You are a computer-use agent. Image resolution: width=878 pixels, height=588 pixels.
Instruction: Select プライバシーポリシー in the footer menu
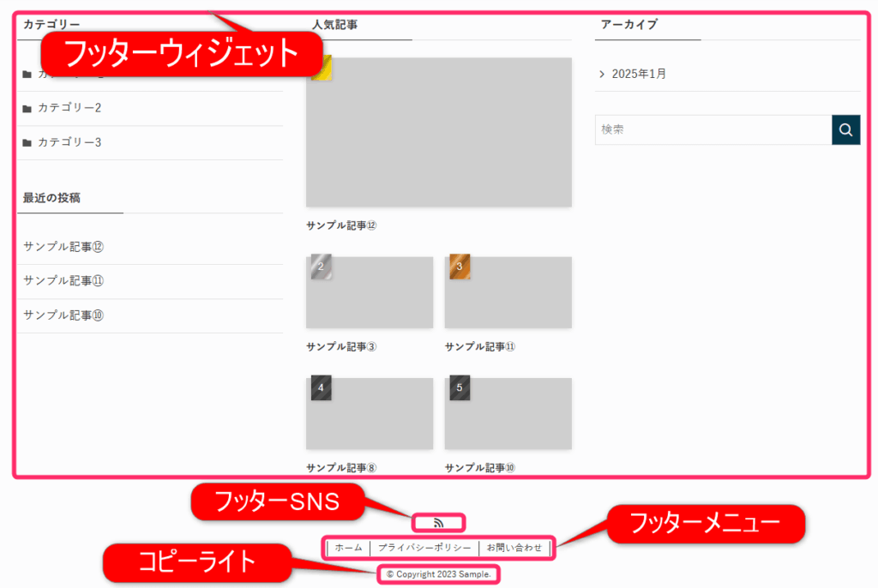coord(424,548)
